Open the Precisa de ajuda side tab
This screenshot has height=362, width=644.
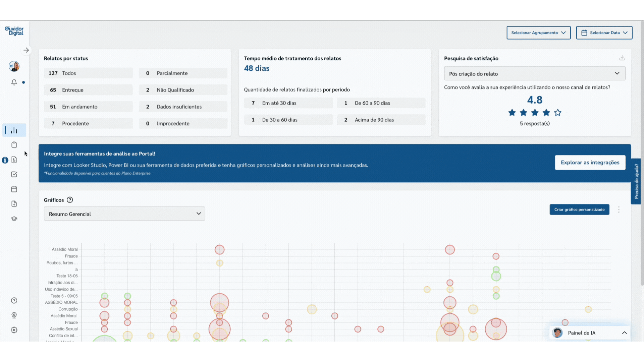(636, 181)
